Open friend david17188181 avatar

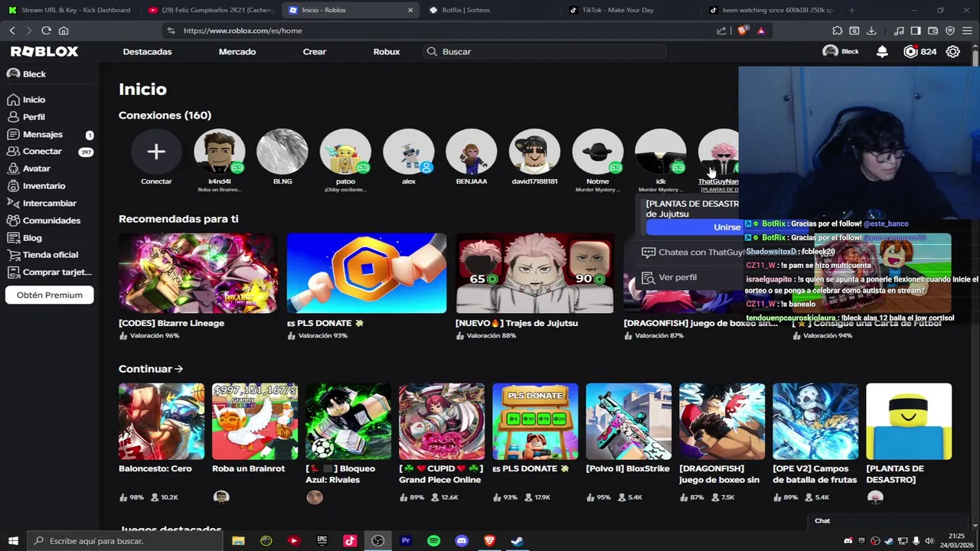pos(534,152)
